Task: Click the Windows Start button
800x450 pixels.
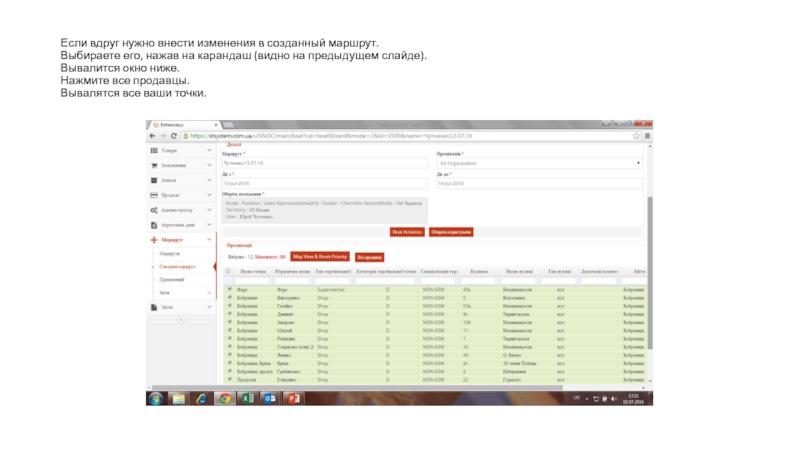Action: pyautogui.click(x=156, y=398)
